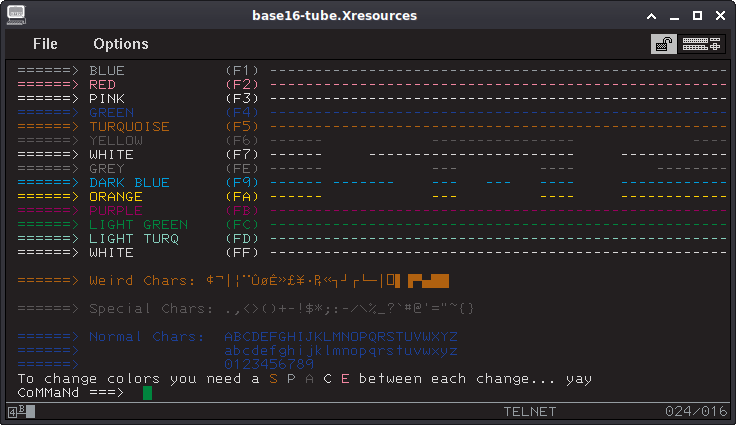Toggle the keyboard lock icon
The height and width of the screenshot is (425, 736).
pos(663,44)
